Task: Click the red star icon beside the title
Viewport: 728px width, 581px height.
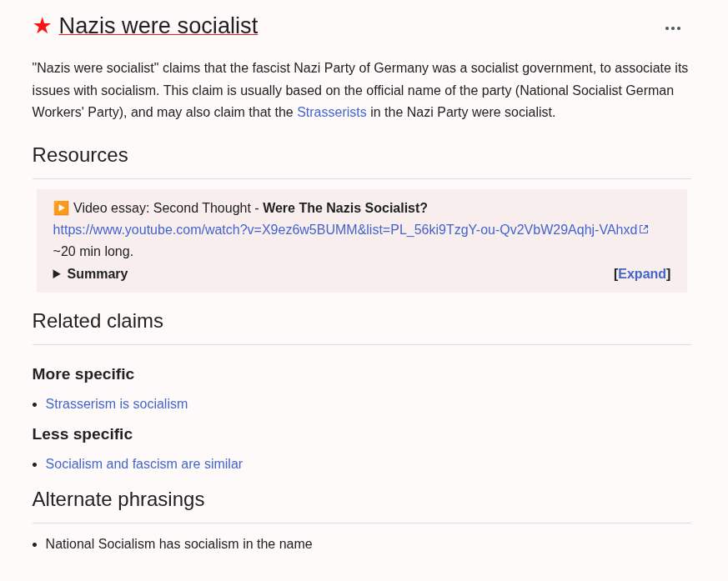Action: click(x=42, y=26)
